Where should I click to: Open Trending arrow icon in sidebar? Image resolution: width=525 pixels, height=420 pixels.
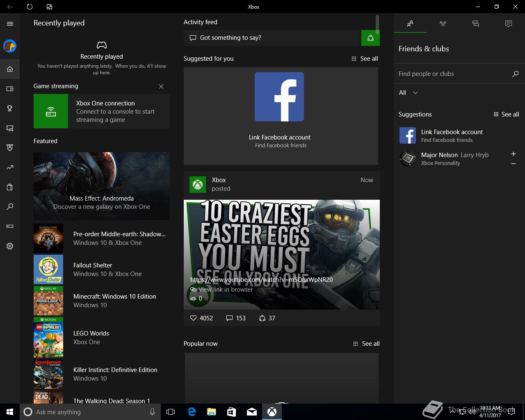click(x=10, y=167)
